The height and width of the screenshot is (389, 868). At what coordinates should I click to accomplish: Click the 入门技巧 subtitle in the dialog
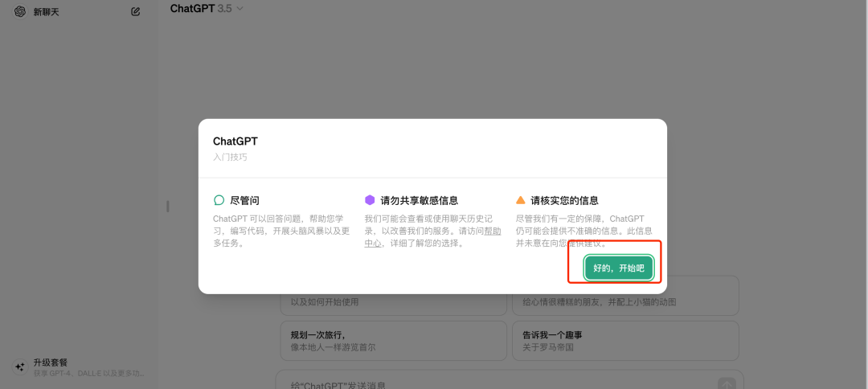click(x=230, y=158)
